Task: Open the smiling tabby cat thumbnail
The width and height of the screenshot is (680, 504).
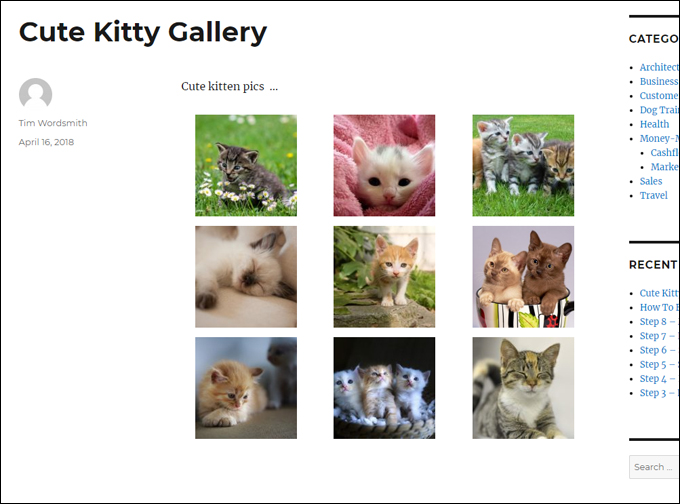Action: coord(523,388)
